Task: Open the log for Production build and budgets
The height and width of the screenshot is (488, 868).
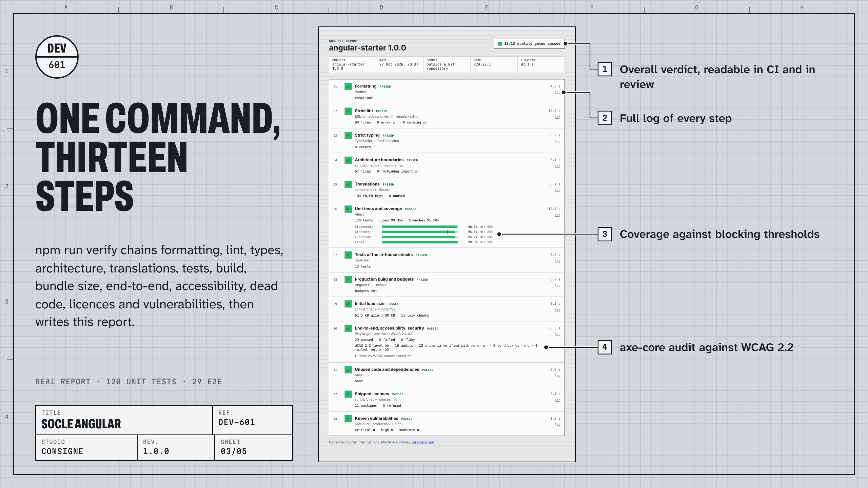Action: 557,285
